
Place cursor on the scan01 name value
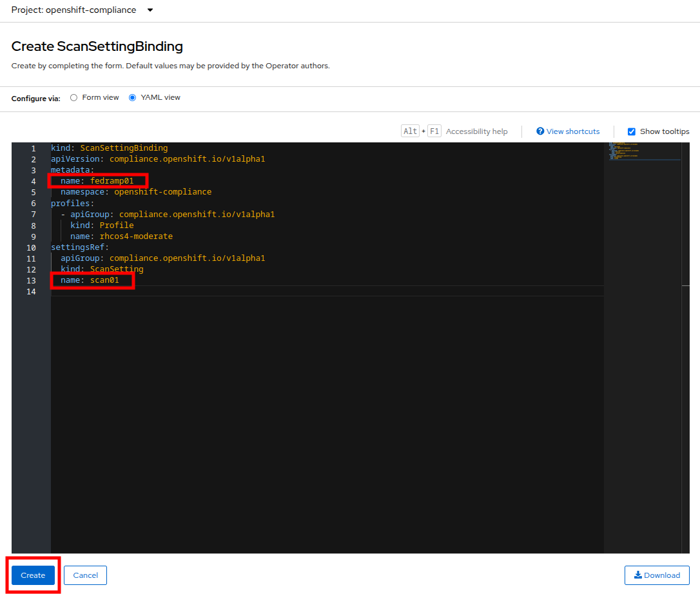click(104, 280)
